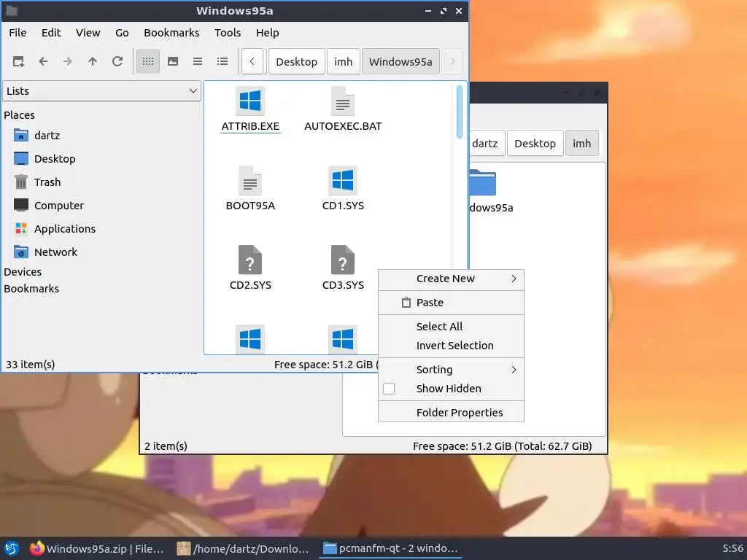Click imh path button in front window

[x=343, y=62]
